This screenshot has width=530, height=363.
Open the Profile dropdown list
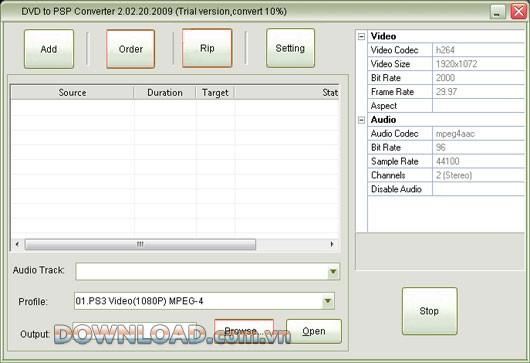pos(328,301)
